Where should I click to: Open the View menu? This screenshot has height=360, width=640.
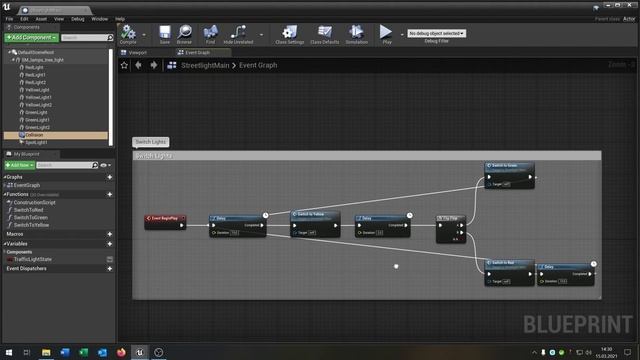(59, 19)
